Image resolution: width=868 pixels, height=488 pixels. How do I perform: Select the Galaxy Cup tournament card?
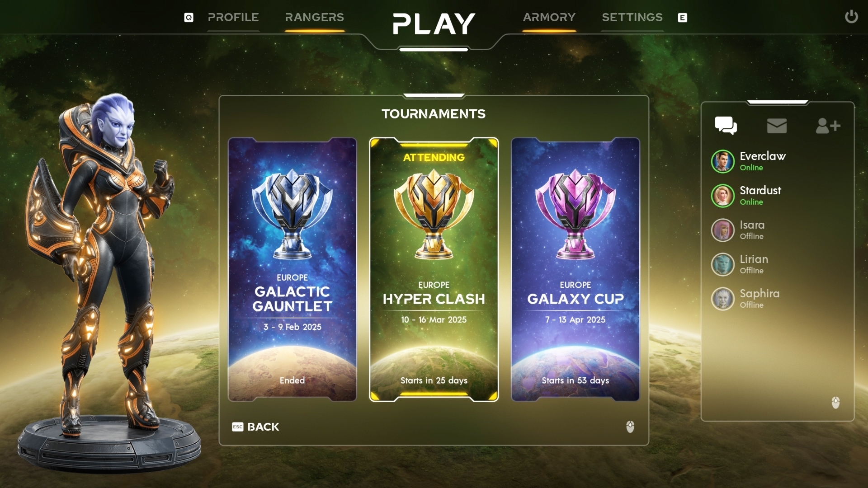[575, 269]
